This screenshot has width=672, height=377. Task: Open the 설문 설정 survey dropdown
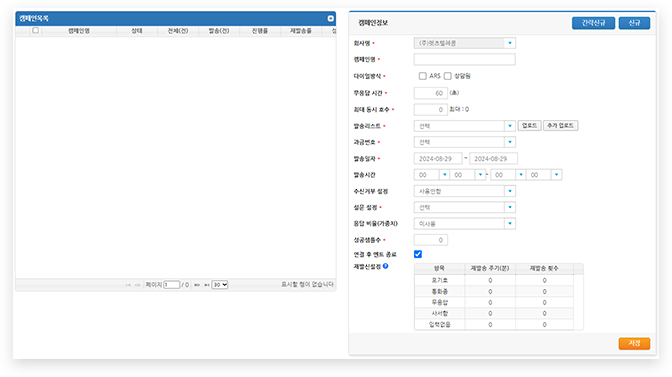tap(465, 207)
